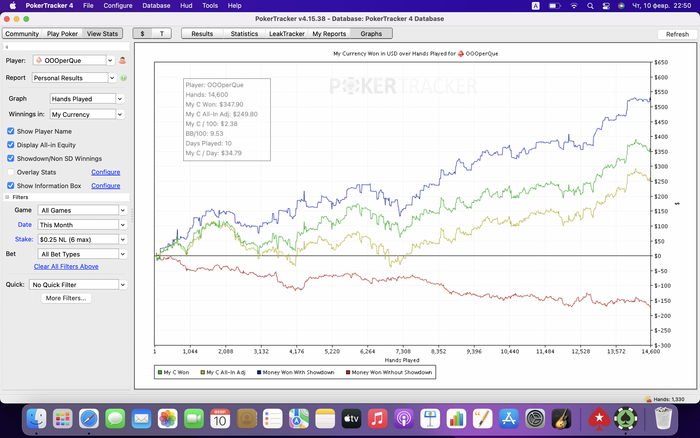700x438 pixels.
Task: Switch to the Community tab
Action: click(x=22, y=33)
